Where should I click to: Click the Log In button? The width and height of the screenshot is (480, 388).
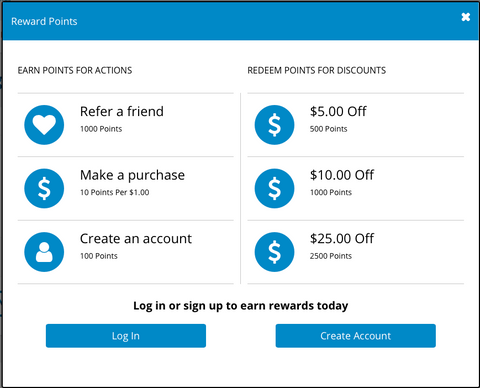126,336
